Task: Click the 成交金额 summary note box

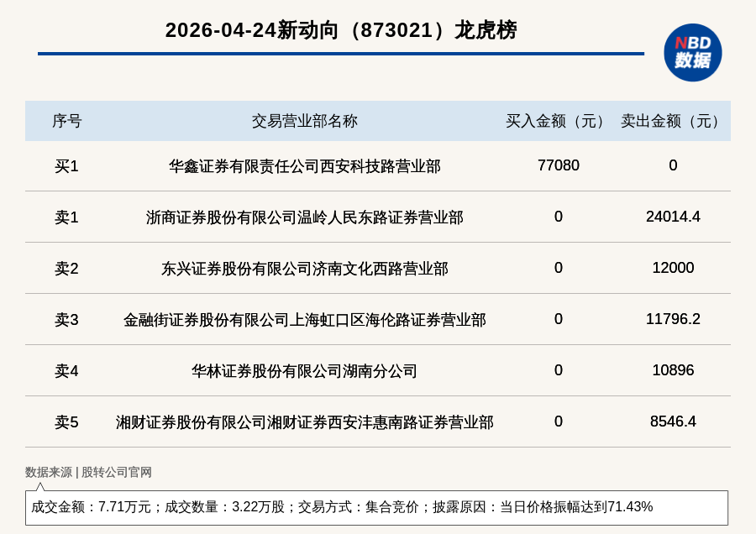Action: (x=376, y=507)
